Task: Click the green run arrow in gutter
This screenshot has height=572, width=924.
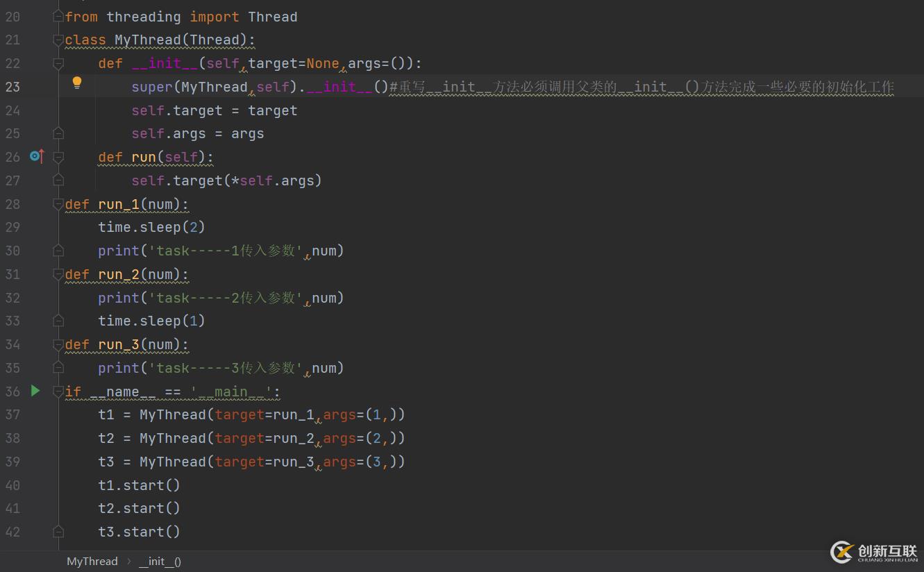Action: 35,391
